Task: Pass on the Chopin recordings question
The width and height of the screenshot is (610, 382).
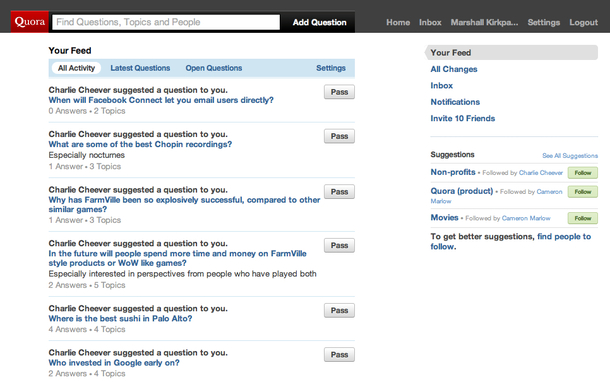Action: (339, 137)
